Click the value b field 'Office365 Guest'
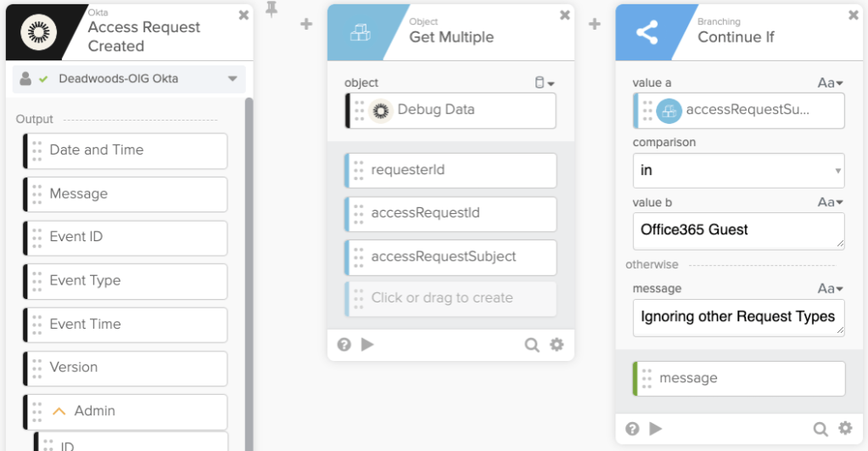Viewport: 868px width, 451px height. coord(738,230)
